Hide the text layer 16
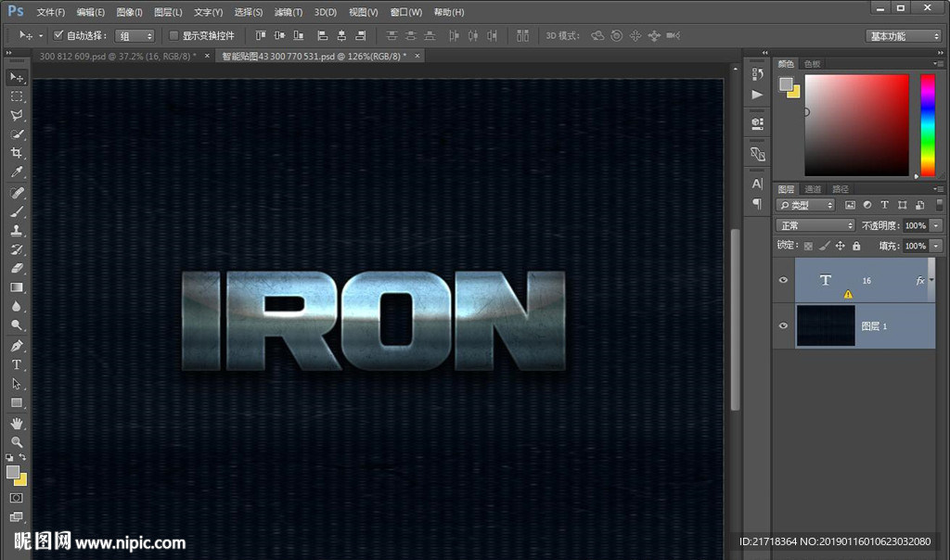This screenshot has width=950, height=560. 784,280
